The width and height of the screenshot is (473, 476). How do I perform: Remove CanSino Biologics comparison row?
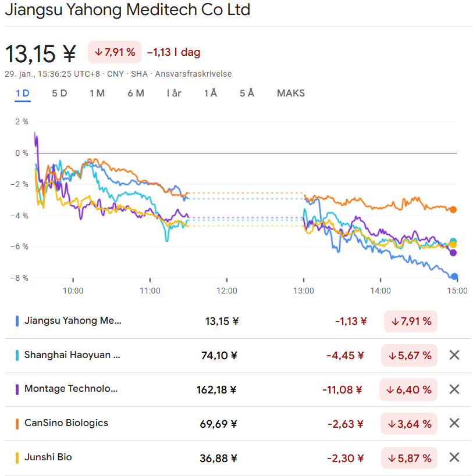pos(454,423)
